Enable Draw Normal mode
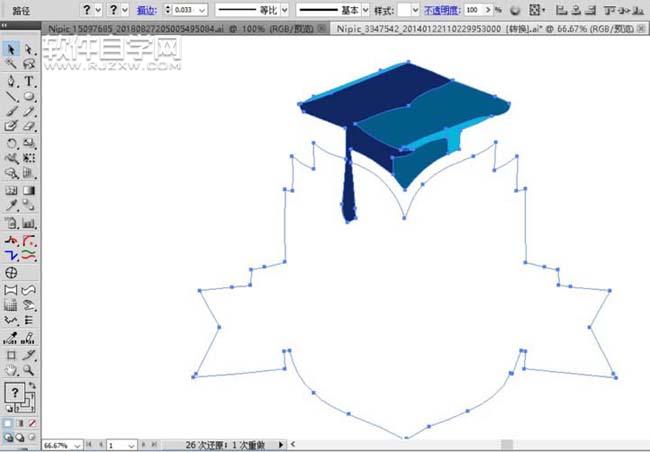This screenshot has height=452, width=650. [x=8, y=437]
